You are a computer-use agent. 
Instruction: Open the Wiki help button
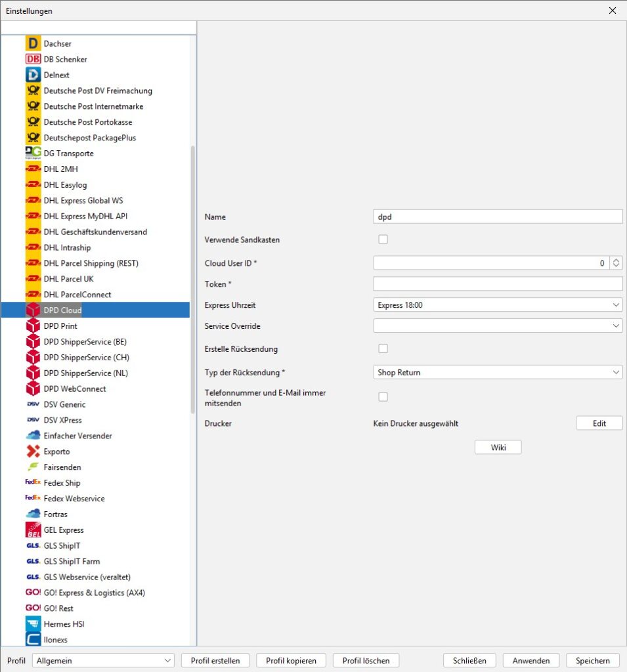[498, 448]
